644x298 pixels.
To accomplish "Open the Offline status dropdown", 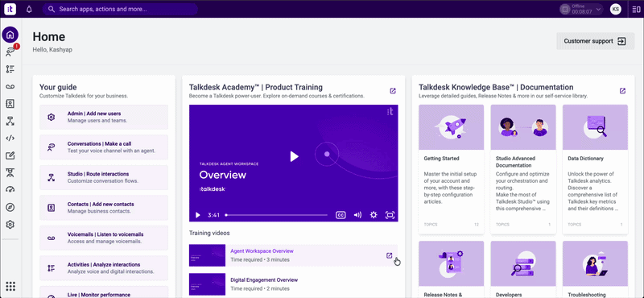I will tap(581, 9).
